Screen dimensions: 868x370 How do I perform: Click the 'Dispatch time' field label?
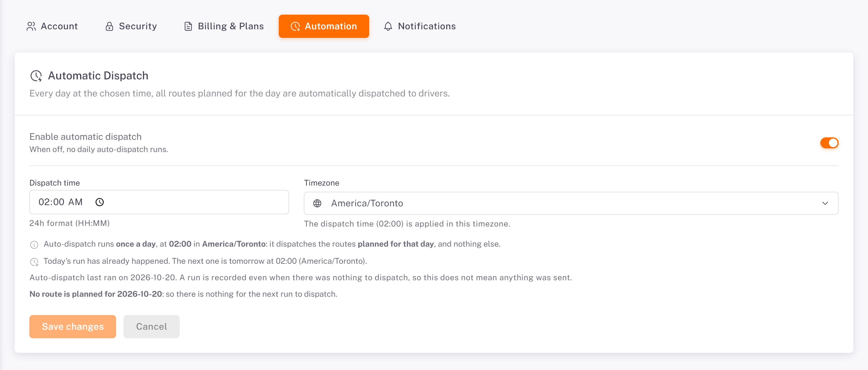tap(55, 183)
